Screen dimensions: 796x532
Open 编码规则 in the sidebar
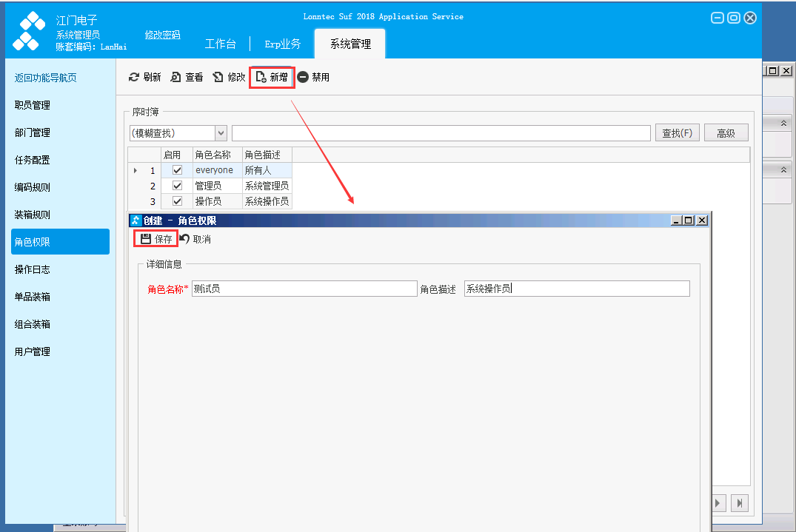click(33, 187)
